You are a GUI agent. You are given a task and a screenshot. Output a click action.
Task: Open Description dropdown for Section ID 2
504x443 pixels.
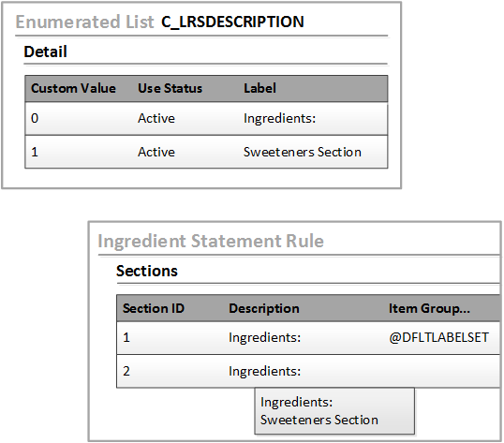point(264,371)
